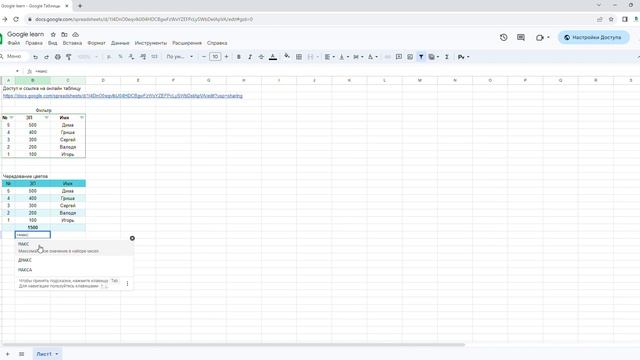Screen dimensions: 640x360
Task: Click the Move to folder icon
Action: pos(64,35)
